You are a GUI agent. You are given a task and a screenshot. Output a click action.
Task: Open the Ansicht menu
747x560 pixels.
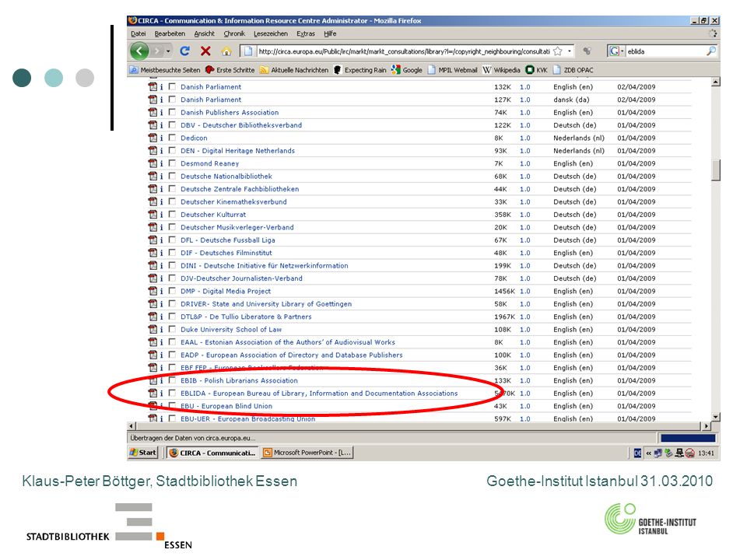[x=205, y=33]
